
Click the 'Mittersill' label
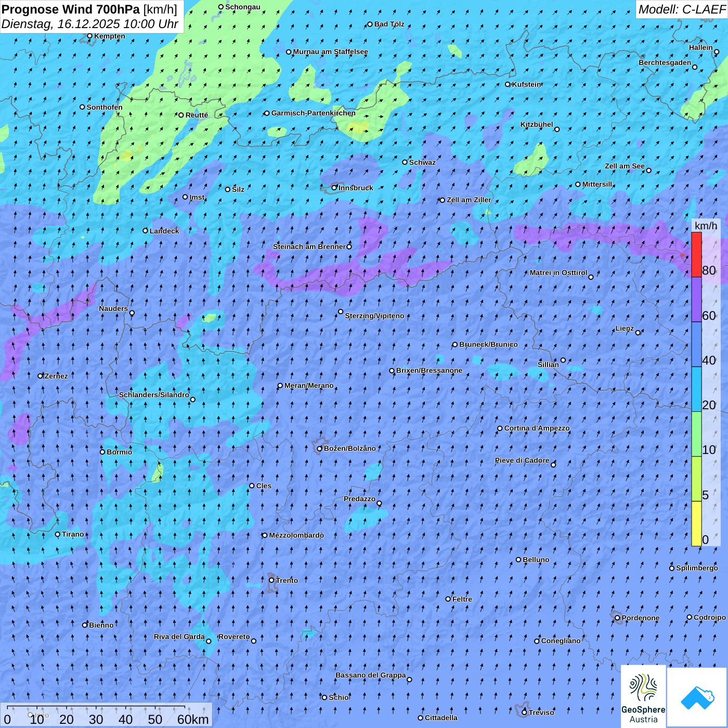click(x=597, y=184)
